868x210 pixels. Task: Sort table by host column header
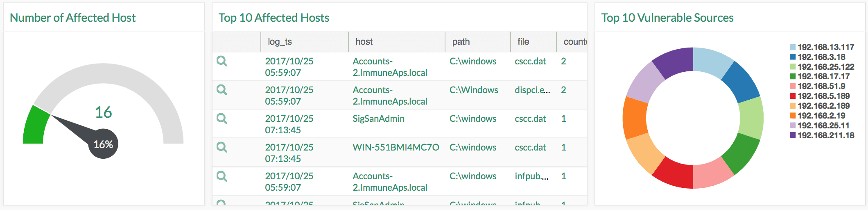364,42
